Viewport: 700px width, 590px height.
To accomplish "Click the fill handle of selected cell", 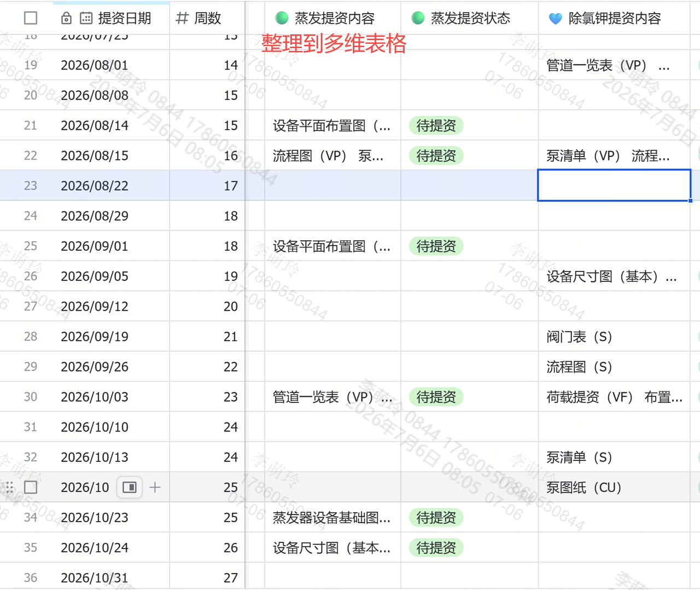I will tap(690, 200).
